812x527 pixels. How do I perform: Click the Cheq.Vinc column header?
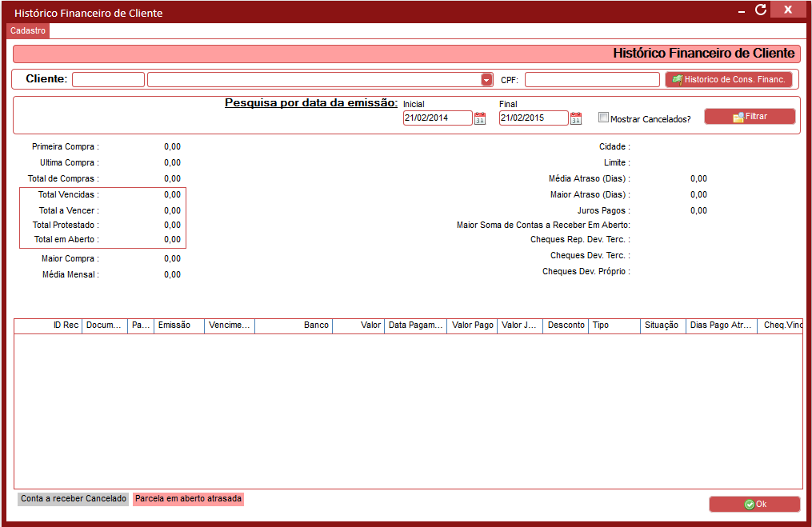coord(781,325)
